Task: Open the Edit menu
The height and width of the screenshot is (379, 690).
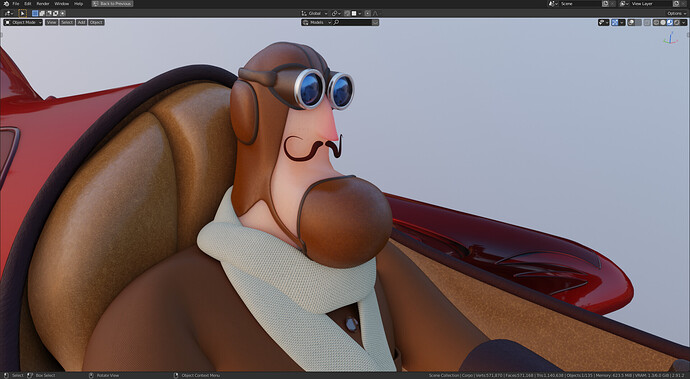Action: (x=28, y=4)
